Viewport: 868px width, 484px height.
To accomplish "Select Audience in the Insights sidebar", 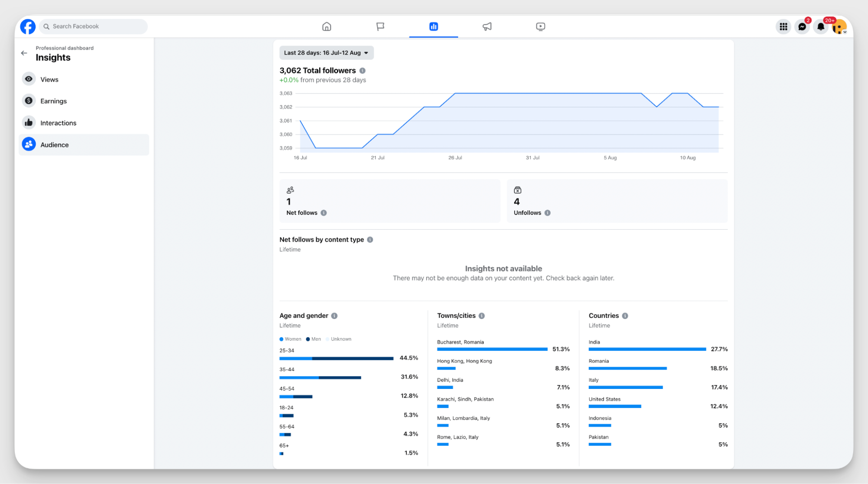I will click(x=84, y=145).
